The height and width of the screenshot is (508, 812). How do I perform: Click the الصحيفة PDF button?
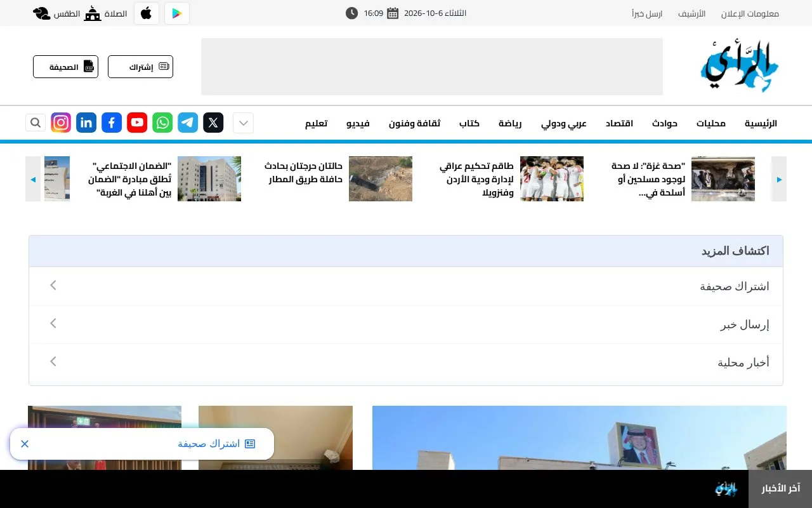65,67
